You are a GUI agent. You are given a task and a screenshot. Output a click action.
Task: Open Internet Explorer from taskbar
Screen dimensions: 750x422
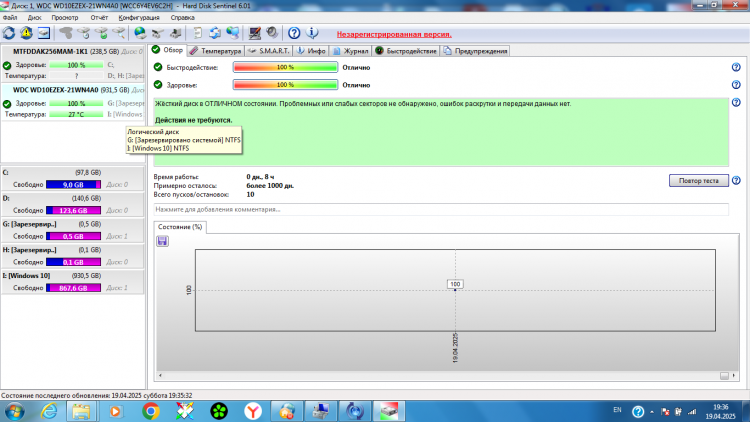(x=49, y=411)
